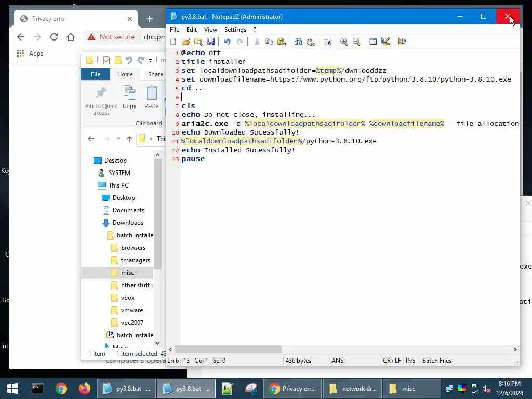Open the File menu in Notepad2

[175, 30]
